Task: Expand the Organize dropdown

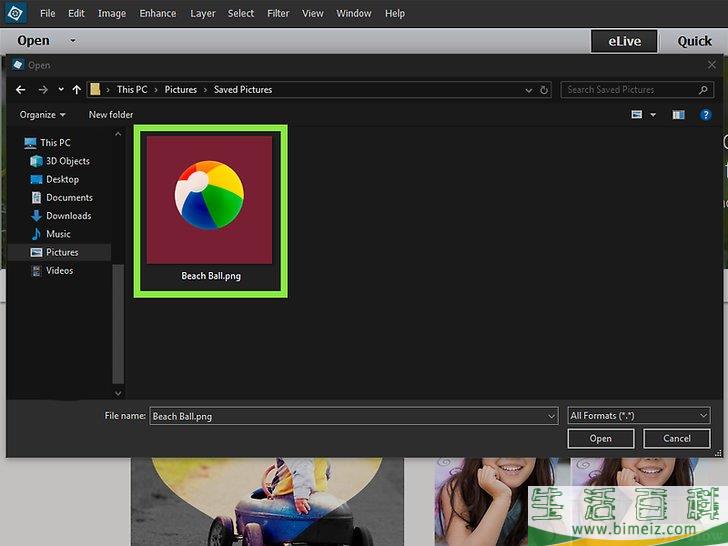Action: tap(42, 115)
